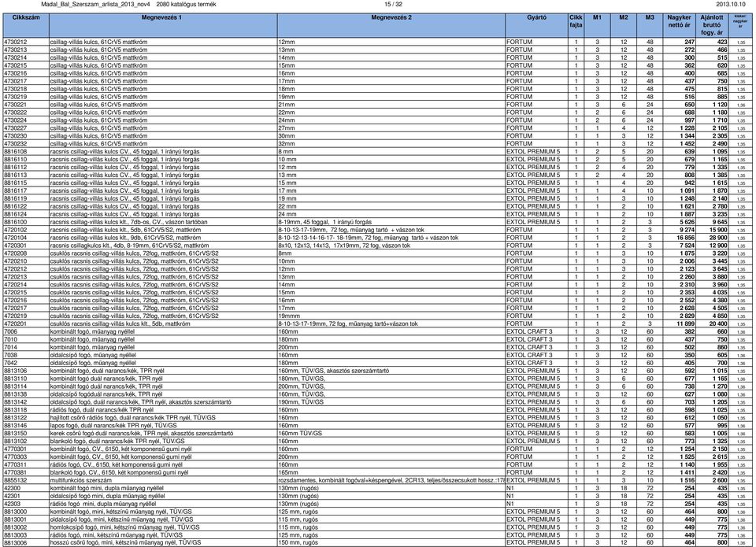Select item number 8816108

tap(16, 151)
